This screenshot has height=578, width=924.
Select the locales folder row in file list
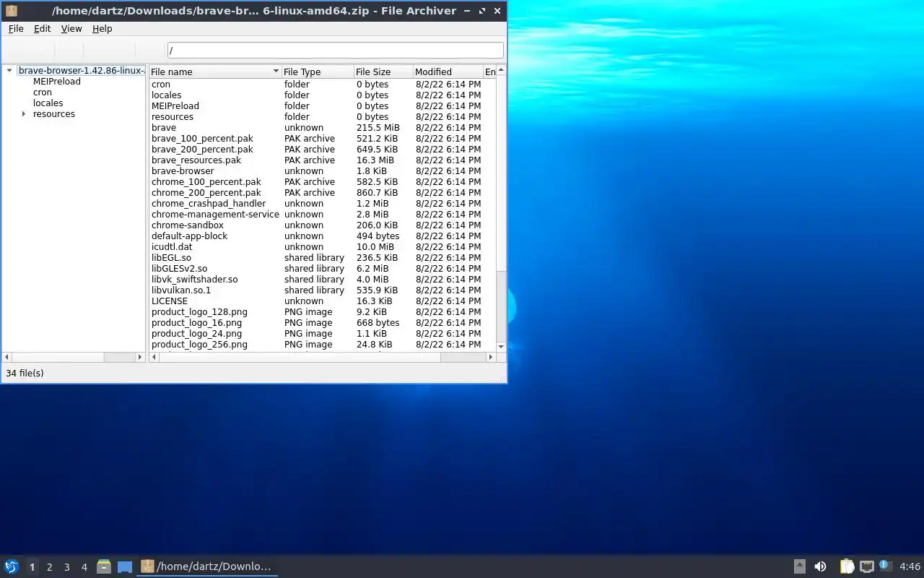coord(322,95)
